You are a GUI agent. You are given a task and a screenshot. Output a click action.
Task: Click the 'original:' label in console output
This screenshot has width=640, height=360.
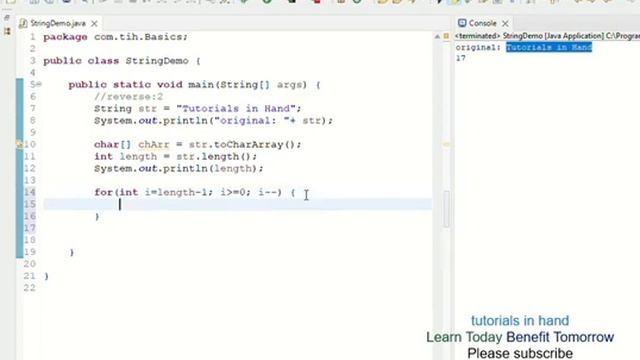click(478, 47)
